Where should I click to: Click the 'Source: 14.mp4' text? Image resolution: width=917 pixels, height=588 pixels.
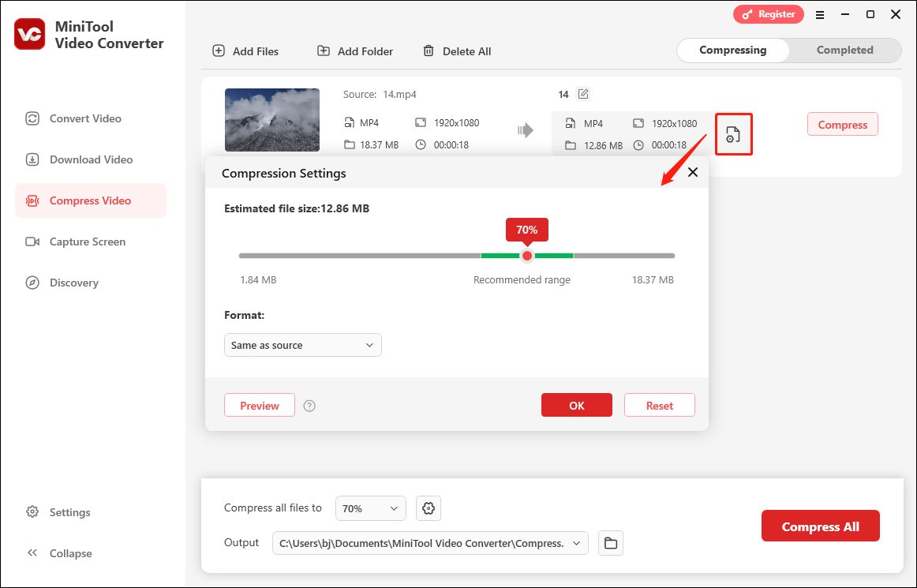coord(380,94)
